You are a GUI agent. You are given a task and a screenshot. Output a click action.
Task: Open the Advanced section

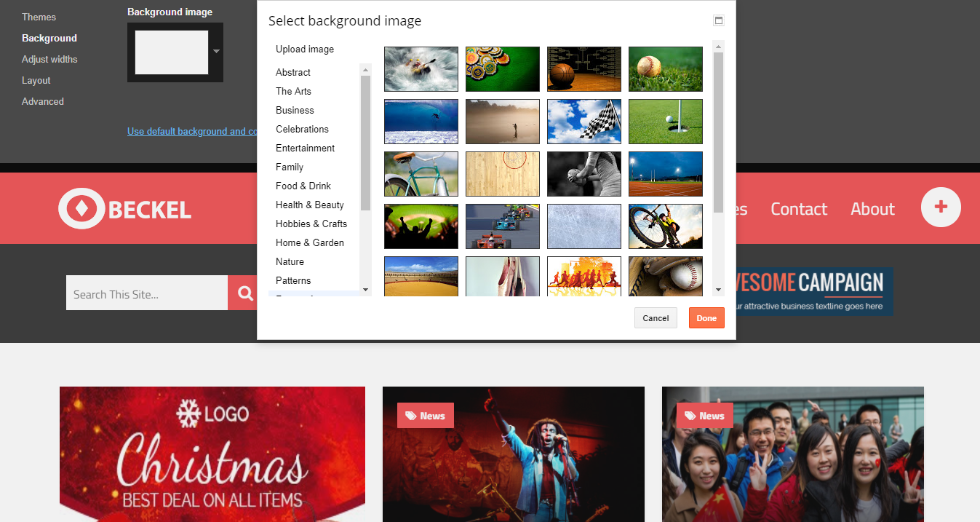click(x=43, y=101)
